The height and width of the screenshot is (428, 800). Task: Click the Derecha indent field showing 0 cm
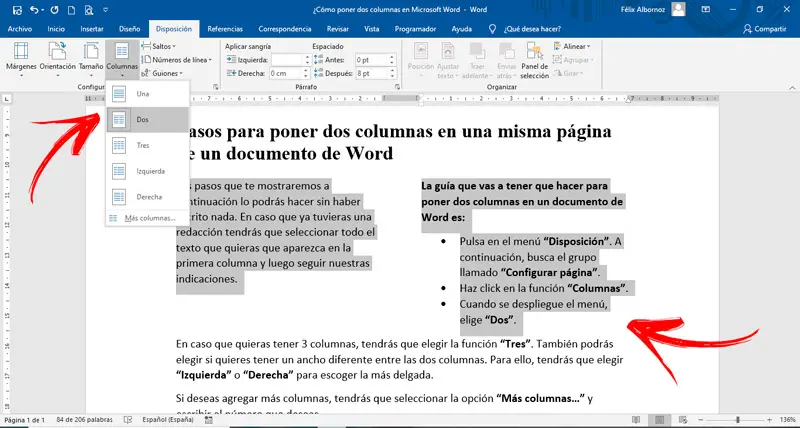(x=287, y=73)
